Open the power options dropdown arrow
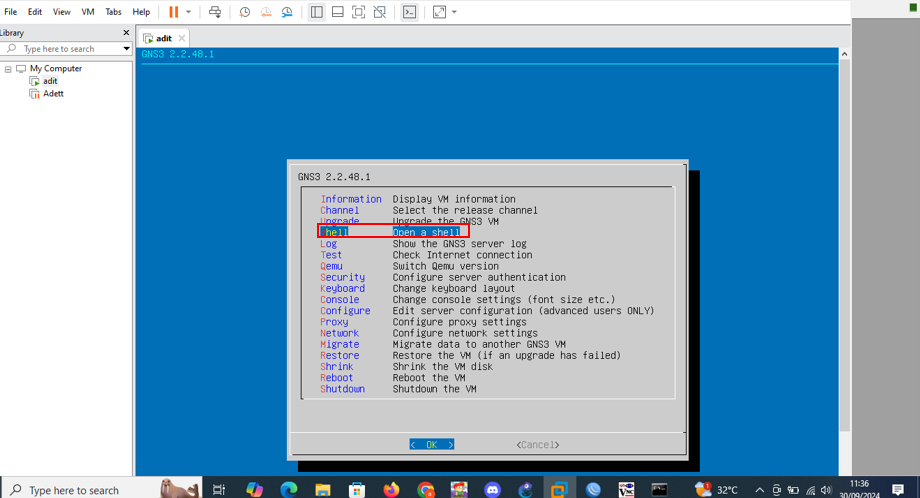This screenshot has height=498, width=920. 188,12
